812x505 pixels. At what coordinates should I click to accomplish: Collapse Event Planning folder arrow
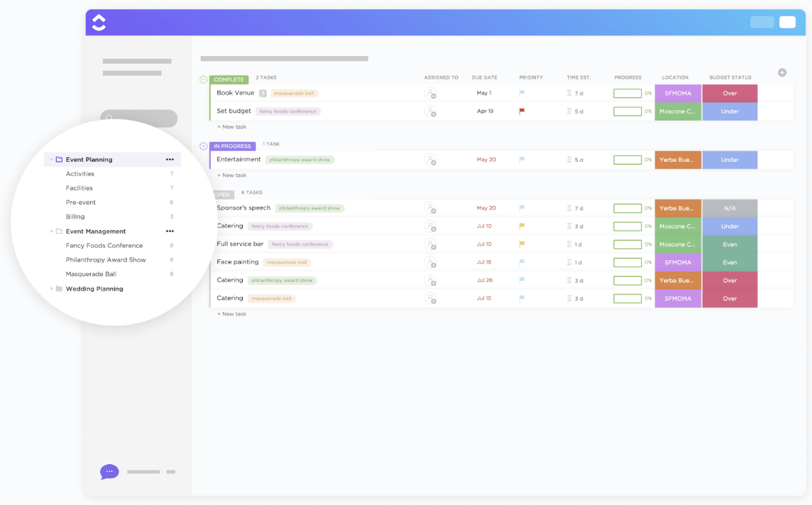click(51, 160)
